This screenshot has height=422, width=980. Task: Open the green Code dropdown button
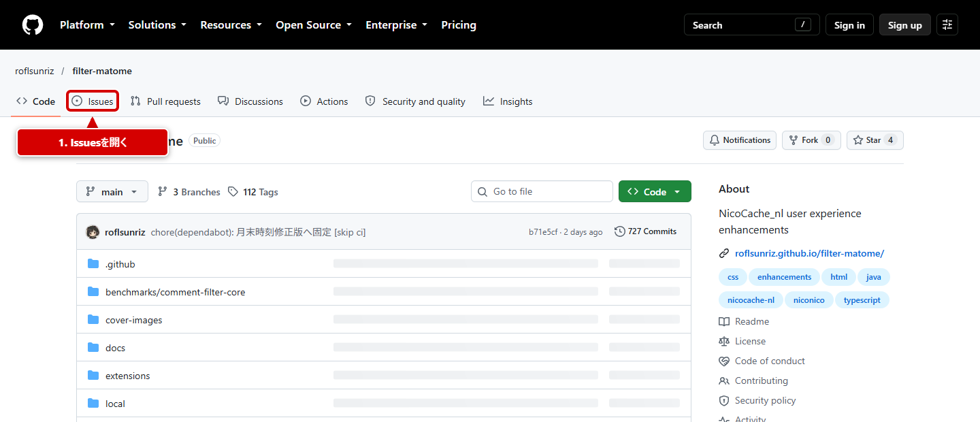(x=655, y=192)
